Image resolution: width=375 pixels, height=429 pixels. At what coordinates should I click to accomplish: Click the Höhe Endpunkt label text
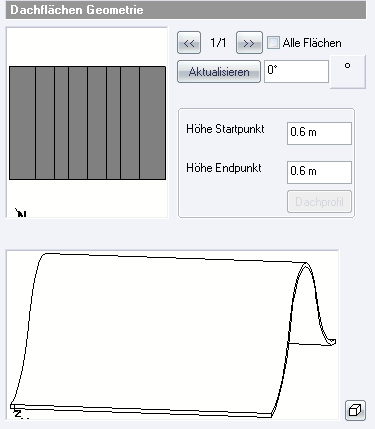pyautogui.click(x=224, y=168)
